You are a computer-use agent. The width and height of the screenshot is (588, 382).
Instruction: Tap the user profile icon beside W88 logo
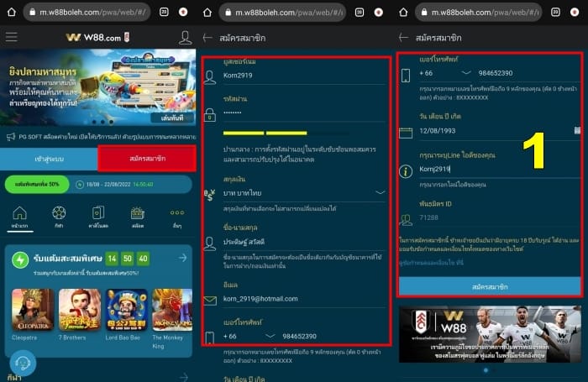pyautogui.click(x=186, y=38)
